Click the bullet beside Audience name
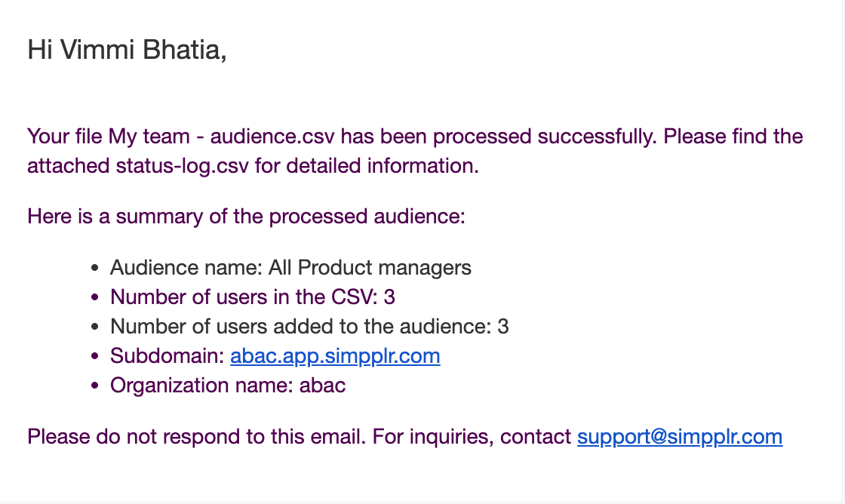This screenshot has width=845, height=504. tap(94, 268)
